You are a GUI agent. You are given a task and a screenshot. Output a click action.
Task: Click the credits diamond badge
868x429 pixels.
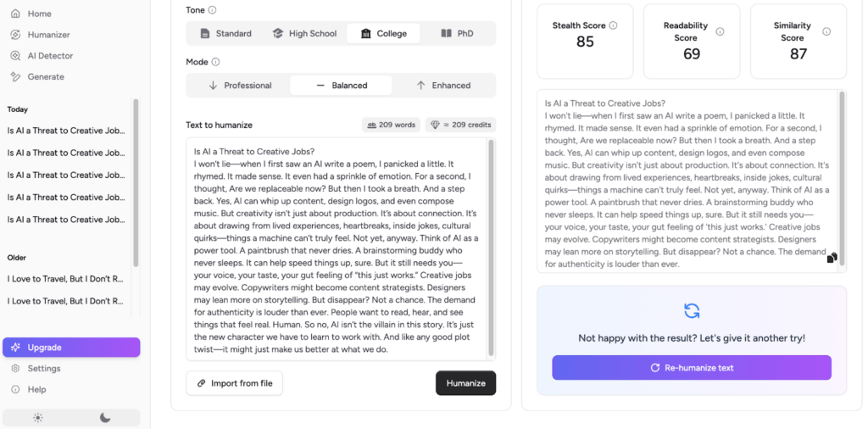[x=460, y=125]
